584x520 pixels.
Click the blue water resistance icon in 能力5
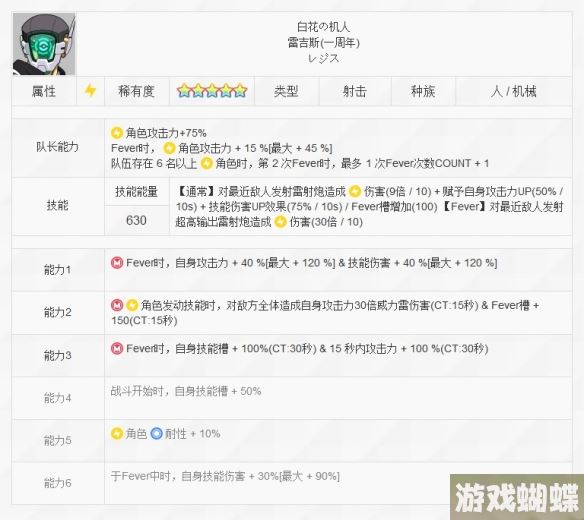(156, 434)
